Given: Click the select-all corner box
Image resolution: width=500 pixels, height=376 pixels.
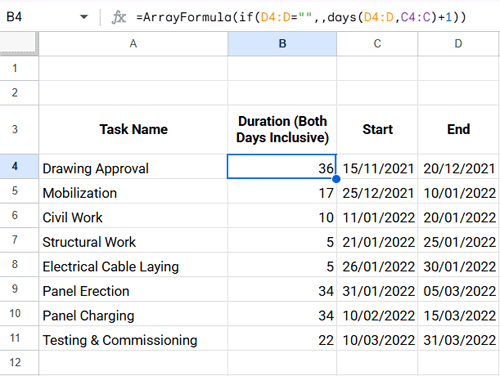Looking at the screenshot, I should pyautogui.click(x=19, y=43).
